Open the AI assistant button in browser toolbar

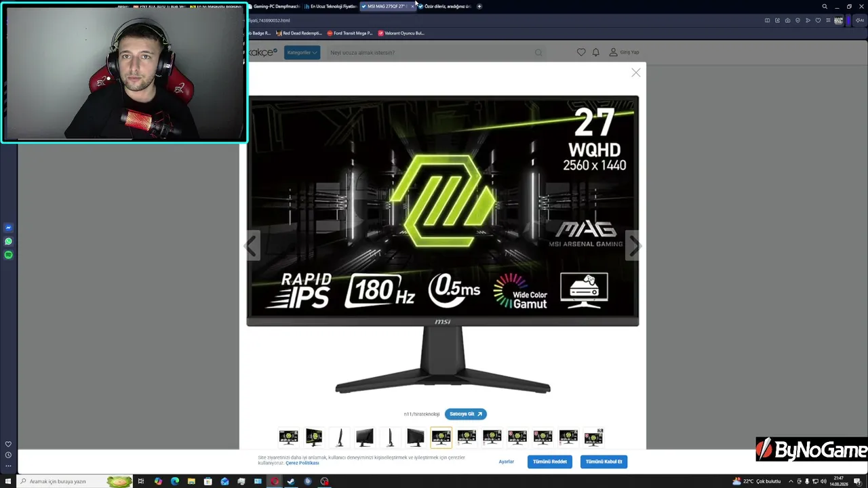coord(859,20)
